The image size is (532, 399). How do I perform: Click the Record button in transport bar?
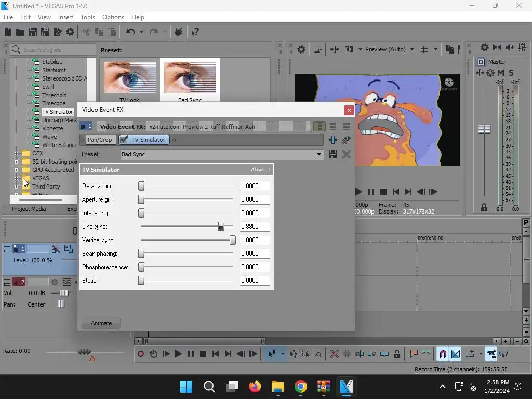tap(140, 354)
